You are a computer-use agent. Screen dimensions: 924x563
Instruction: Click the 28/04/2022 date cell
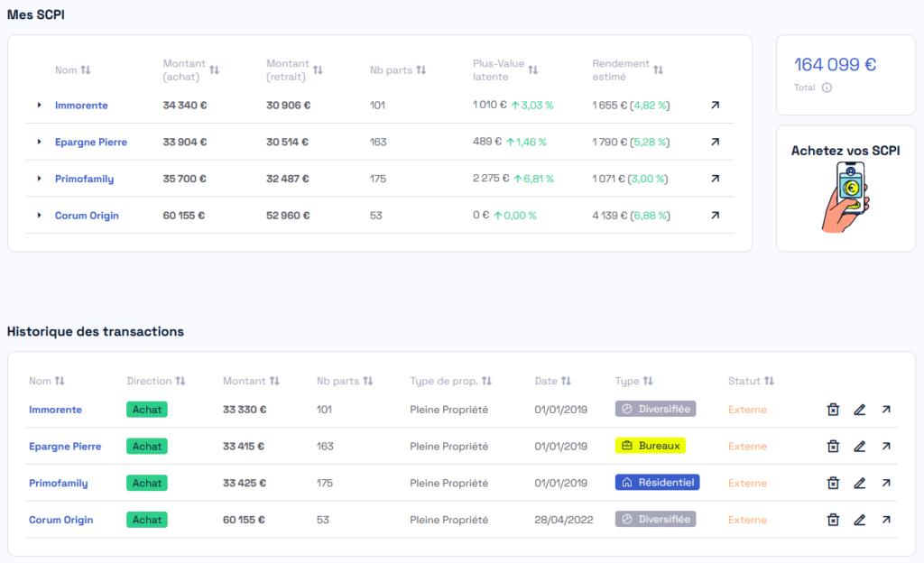click(563, 520)
